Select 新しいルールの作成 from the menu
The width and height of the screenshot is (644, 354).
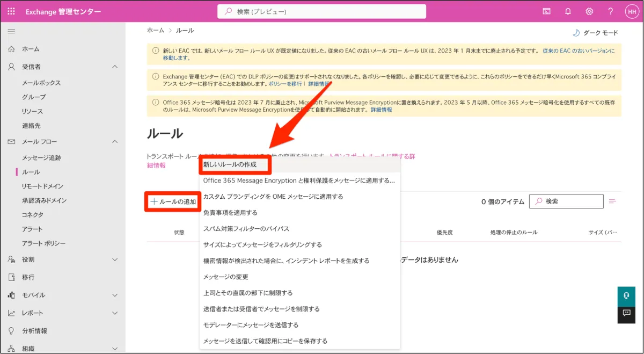pos(230,164)
